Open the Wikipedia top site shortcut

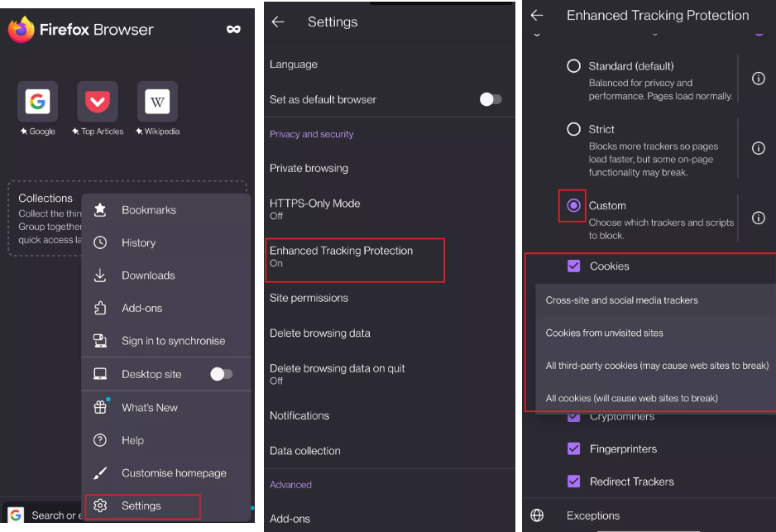(157, 102)
